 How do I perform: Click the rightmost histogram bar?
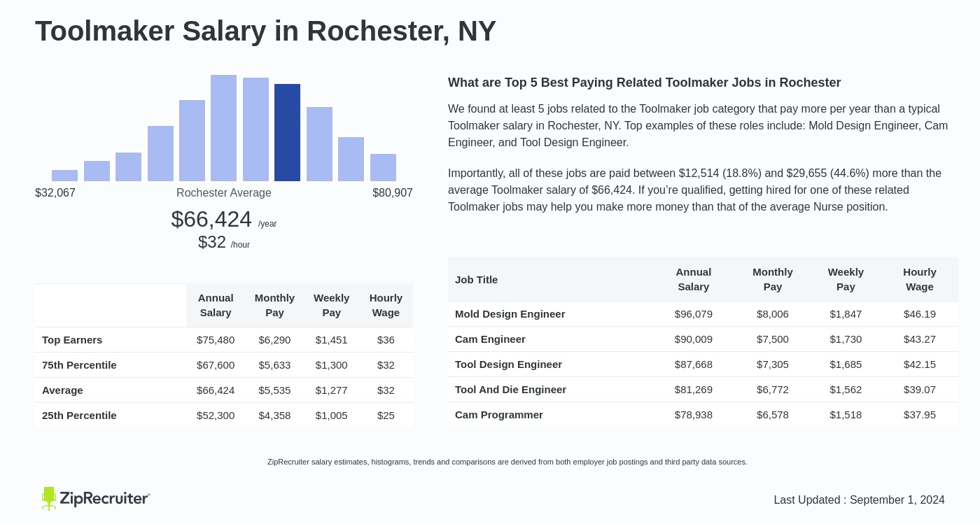tap(383, 167)
